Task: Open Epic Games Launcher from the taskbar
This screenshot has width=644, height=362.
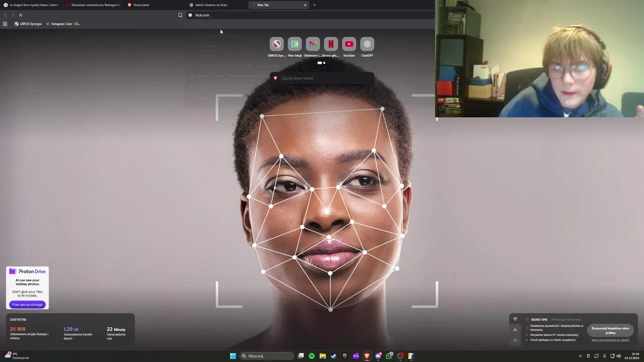Action: point(345,356)
